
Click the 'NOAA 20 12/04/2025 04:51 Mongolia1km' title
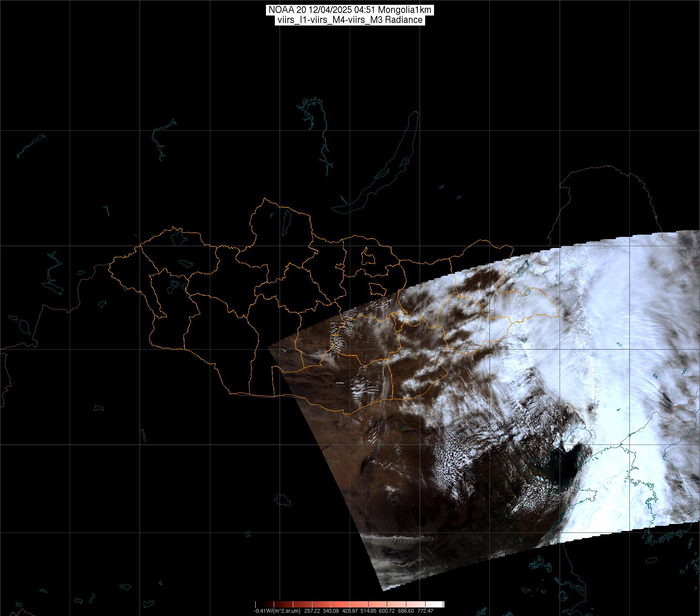[350, 10]
